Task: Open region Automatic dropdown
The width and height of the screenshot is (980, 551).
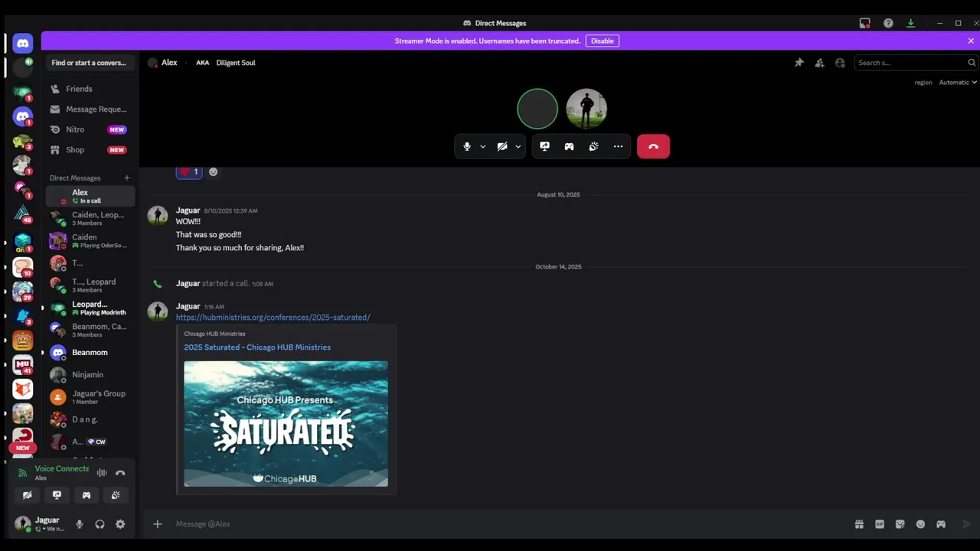Action: point(959,82)
